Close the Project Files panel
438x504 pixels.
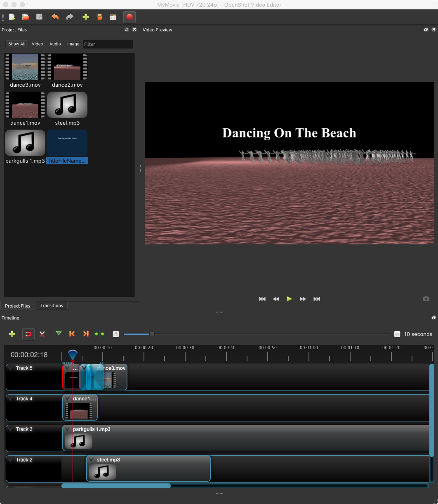click(x=134, y=30)
